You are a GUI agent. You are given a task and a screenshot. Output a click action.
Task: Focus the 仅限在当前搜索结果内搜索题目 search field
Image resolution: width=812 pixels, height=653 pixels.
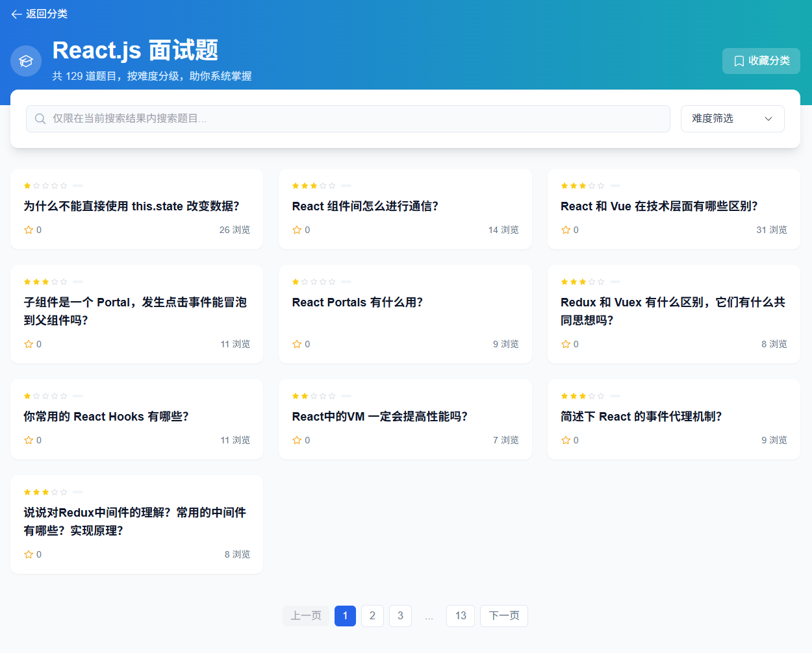(348, 119)
